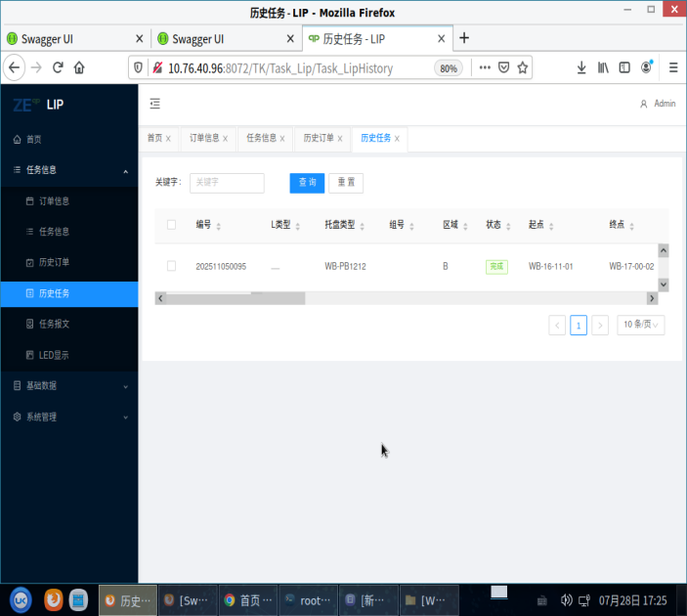
Task: Switch to the 订单信息 page tab
Action: (x=204, y=138)
